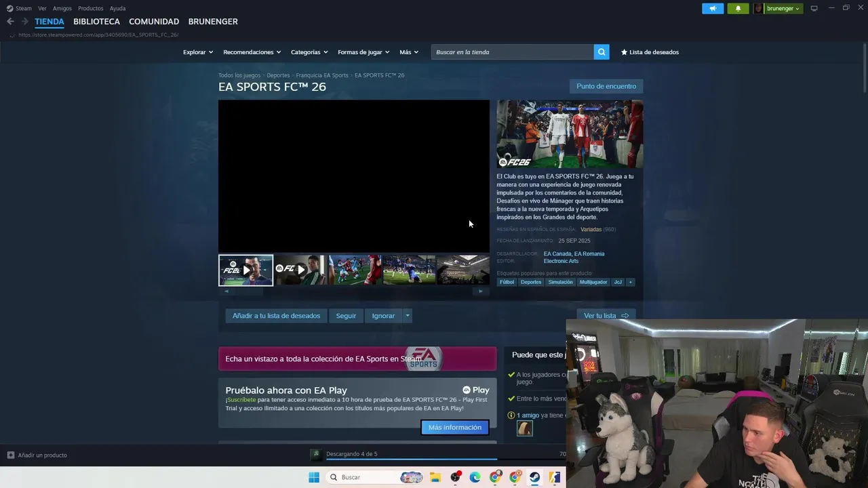The height and width of the screenshot is (488, 868).
Task: Open first Chrome icon on taskbar
Action: point(495,477)
